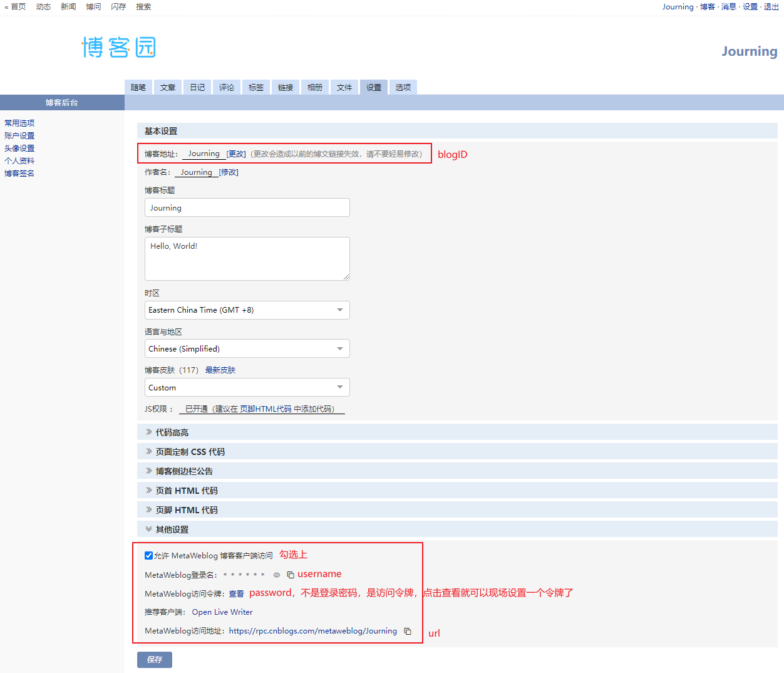Toggle 允许 MetaWeblog 博客客户端访问 checkbox
Screen dimensions: 784x673
coord(148,555)
